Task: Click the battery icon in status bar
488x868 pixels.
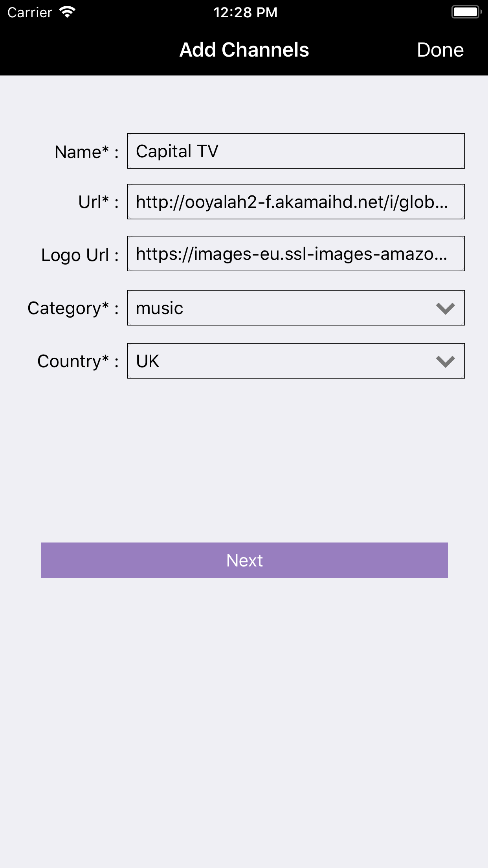Action: click(467, 12)
